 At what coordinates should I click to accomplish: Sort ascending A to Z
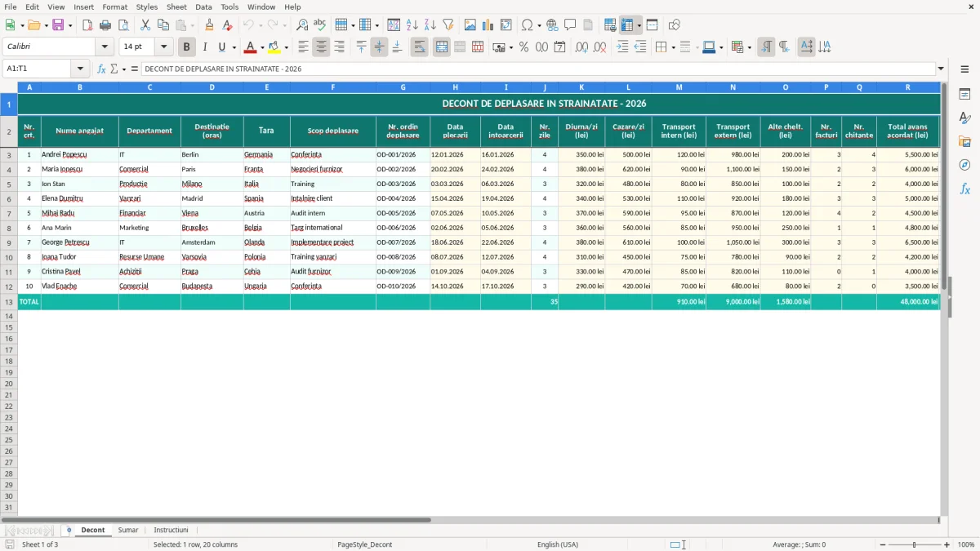pyautogui.click(x=412, y=25)
